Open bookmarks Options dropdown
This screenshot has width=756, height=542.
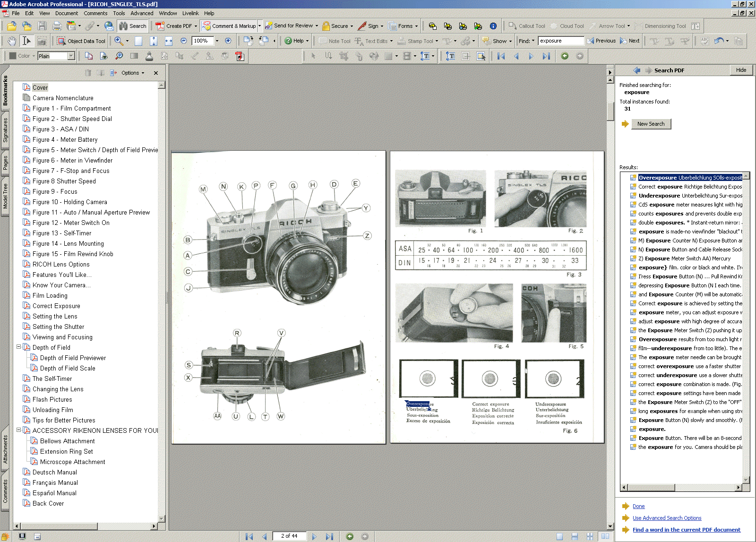click(133, 73)
